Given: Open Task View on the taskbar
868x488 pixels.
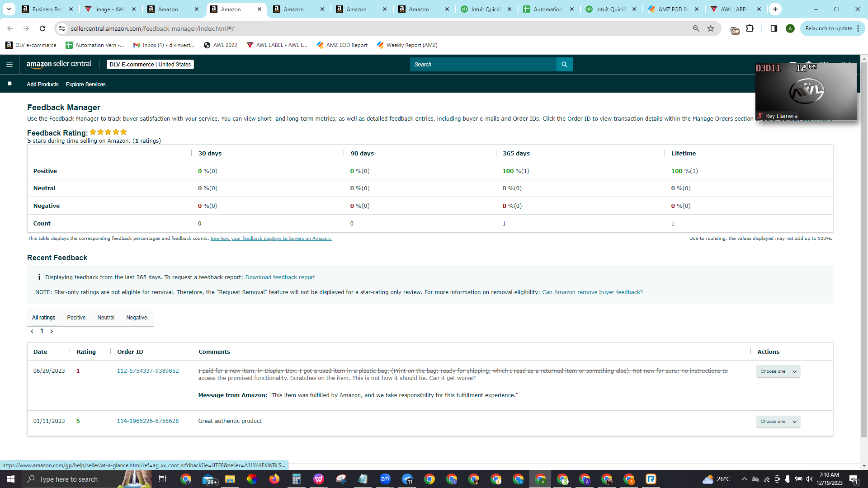Looking at the screenshot, I should point(163,479).
